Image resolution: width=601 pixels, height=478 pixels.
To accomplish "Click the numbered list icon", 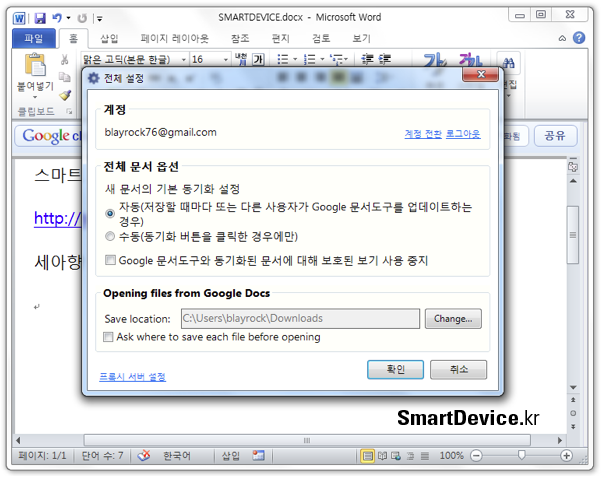I will pos(310,59).
